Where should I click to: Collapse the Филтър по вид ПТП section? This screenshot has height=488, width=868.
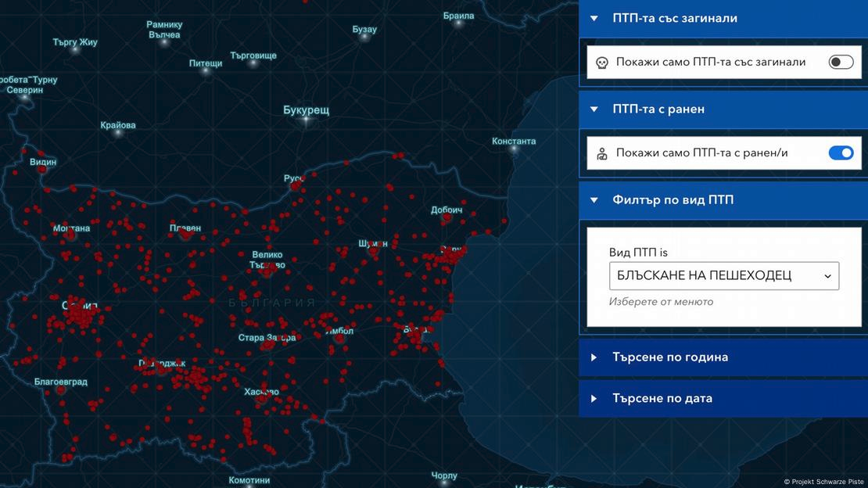[x=594, y=200]
